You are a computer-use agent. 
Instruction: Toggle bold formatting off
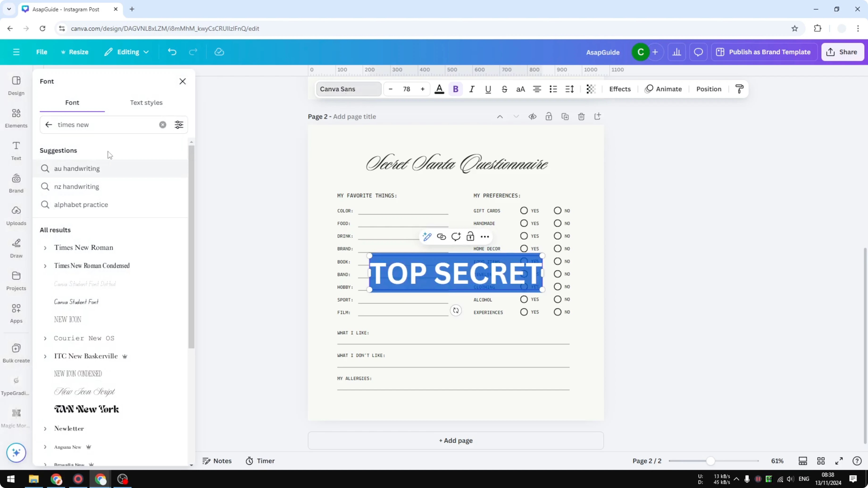pos(455,89)
